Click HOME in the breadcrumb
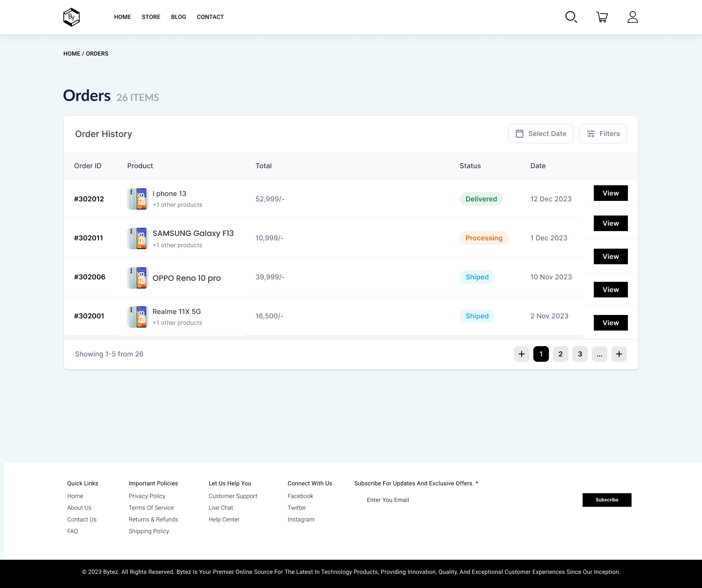 click(x=72, y=54)
